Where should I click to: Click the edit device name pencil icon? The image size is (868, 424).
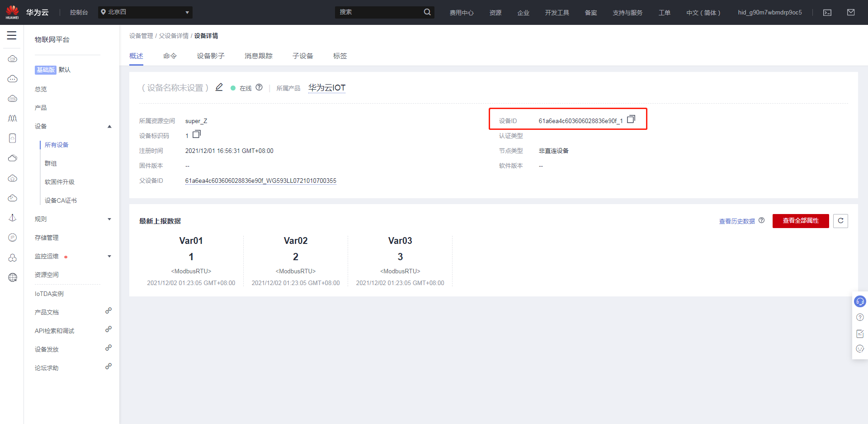coord(219,87)
